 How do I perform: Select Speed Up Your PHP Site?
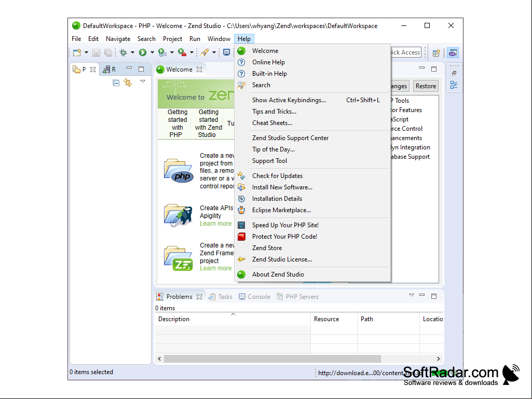point(312,225)
